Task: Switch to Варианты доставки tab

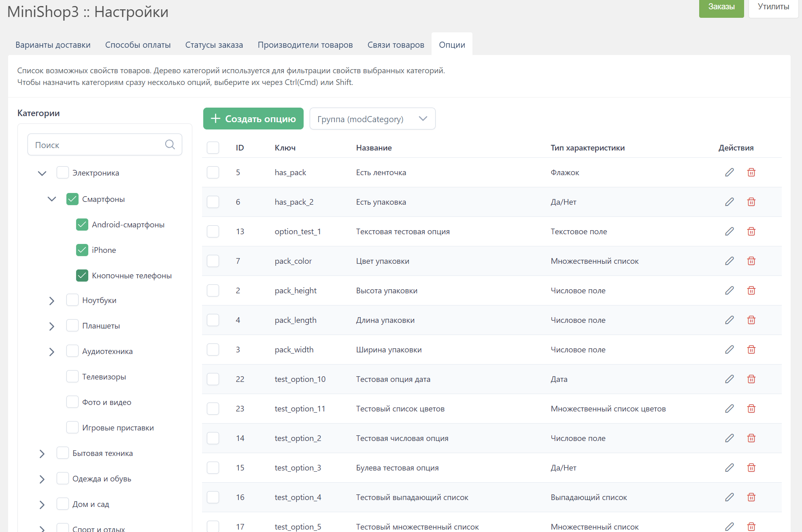Action: pyautogui.click(x=53, y=45)
